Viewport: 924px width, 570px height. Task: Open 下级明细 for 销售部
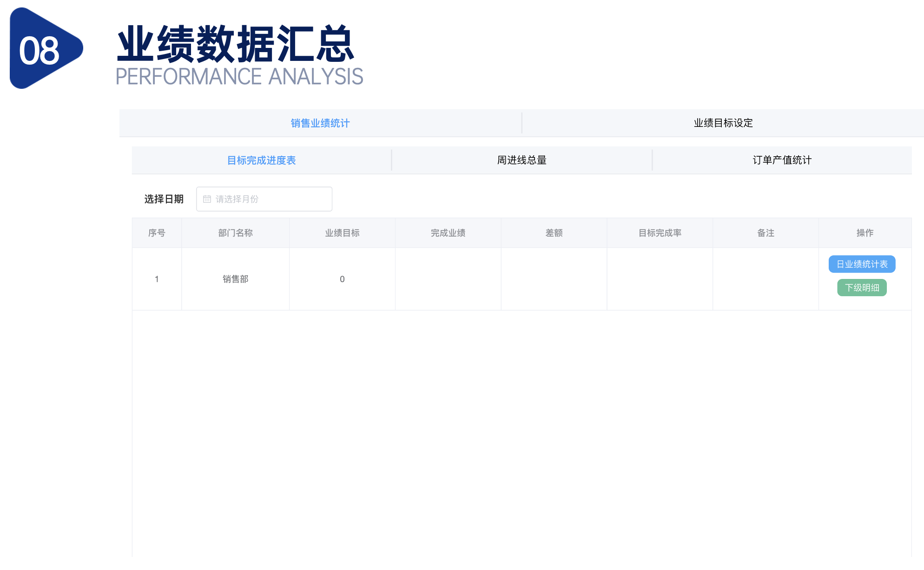(862, 287)
